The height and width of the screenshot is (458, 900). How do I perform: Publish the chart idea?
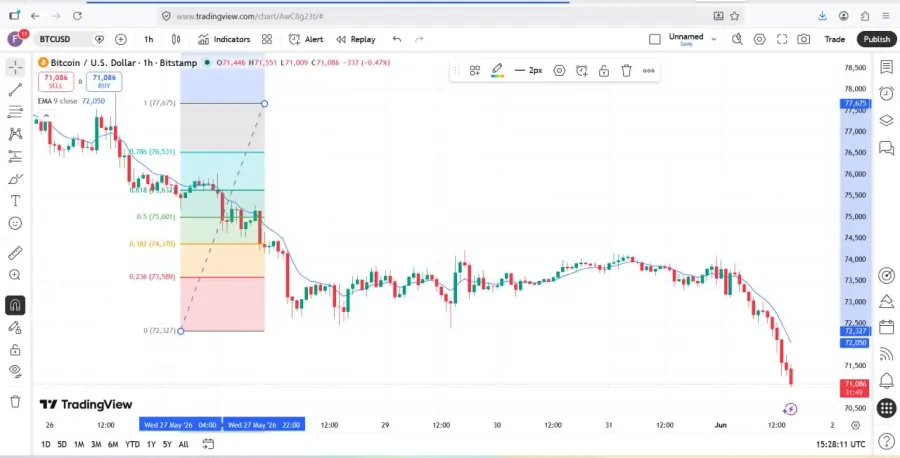tap(876, 39)
